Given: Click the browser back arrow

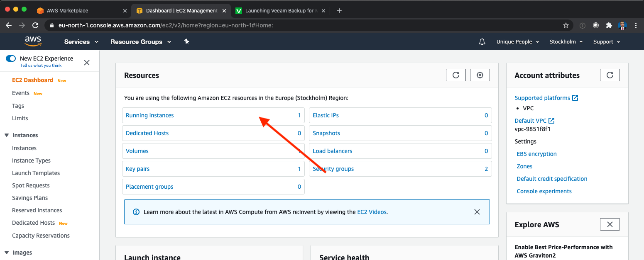Looking at the screenshot, I should click(x=9, y=25).
